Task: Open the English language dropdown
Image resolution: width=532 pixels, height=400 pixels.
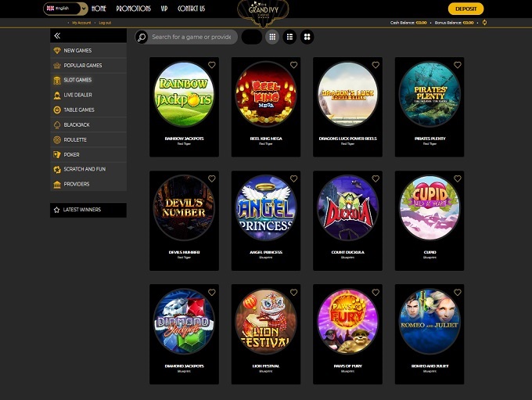Action: (65, 9)
